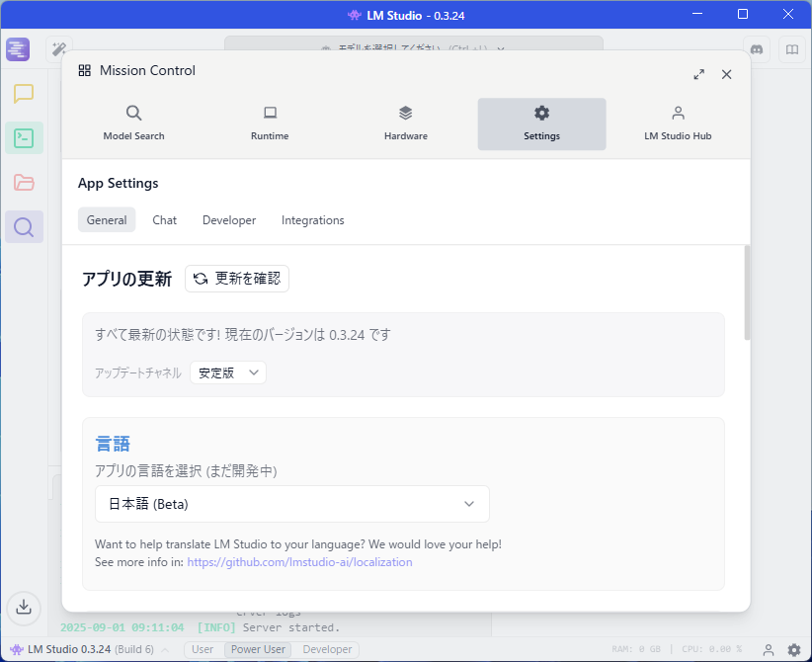Switch to the Model Search tab

tap(133, 124)
